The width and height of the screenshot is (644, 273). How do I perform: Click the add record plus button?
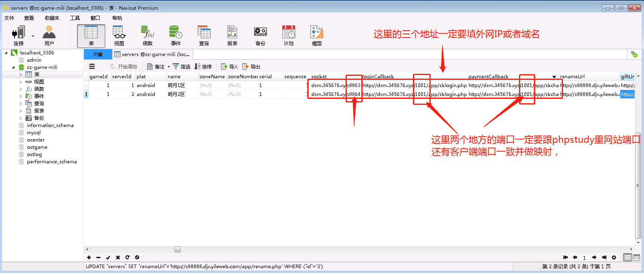pos(89,257)
